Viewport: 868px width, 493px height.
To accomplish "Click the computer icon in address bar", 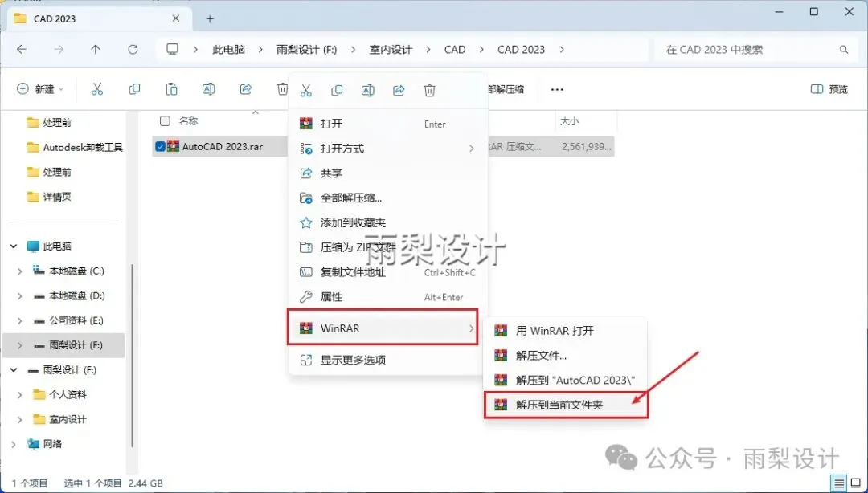I will click(173, 49).
